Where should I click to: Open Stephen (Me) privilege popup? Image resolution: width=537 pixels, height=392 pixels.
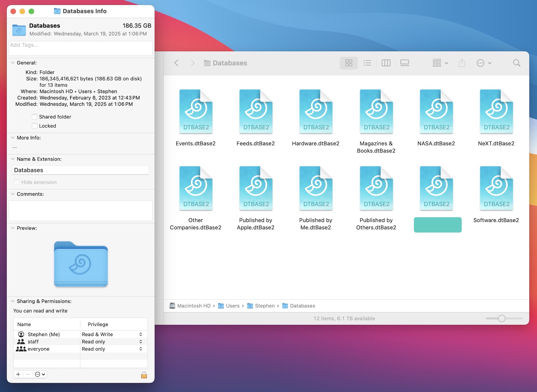pyautogui.click(x=141, y=334)
